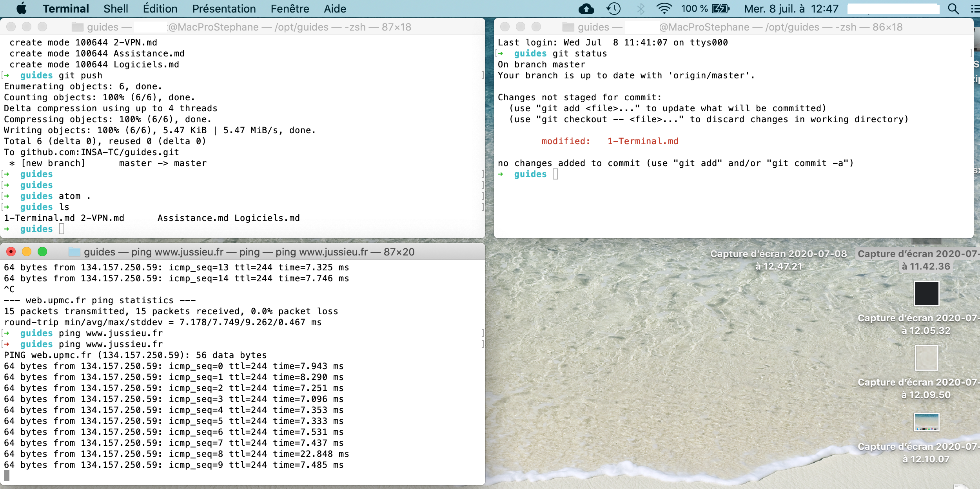Open the Fenêtre menu
Image resolution: width=980 pixels, height=489 pixels.
click(290, 9)
